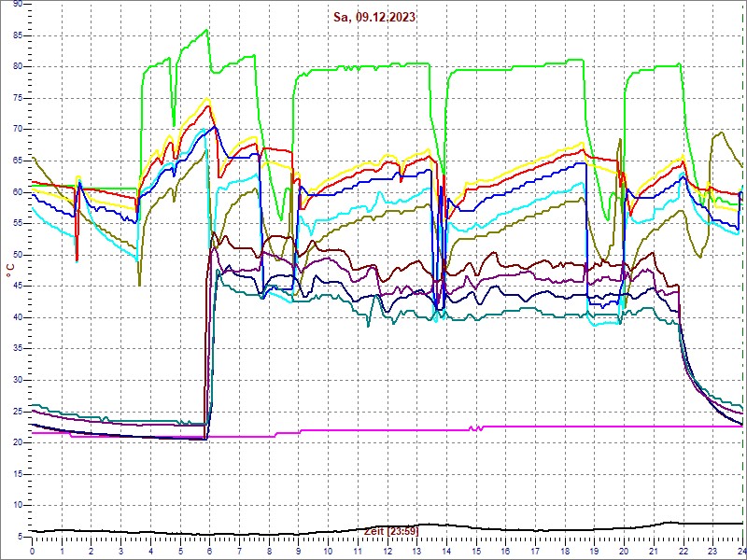The image size is (747, 560).
Task: Click hour 20 on the time axis
Action: coord(624,551)
